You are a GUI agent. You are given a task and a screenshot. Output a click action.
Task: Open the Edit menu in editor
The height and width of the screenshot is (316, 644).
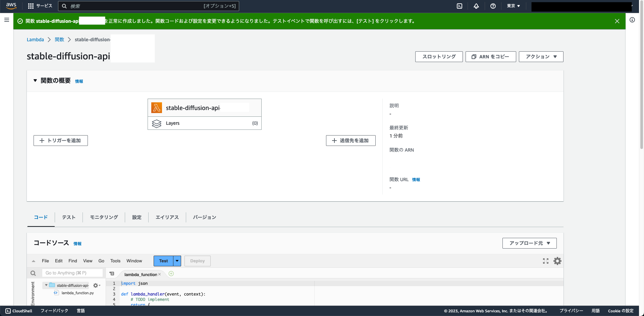pyautogui.click(x=59, y=261)
